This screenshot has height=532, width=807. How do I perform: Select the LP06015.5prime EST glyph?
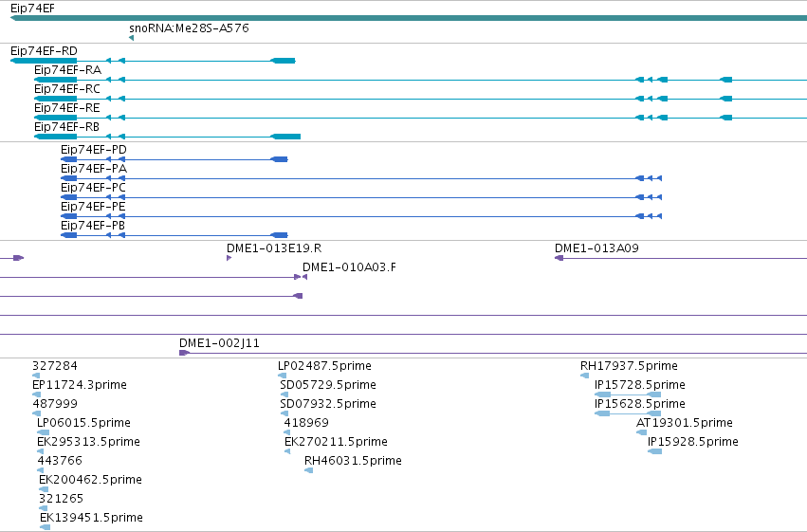44,432
